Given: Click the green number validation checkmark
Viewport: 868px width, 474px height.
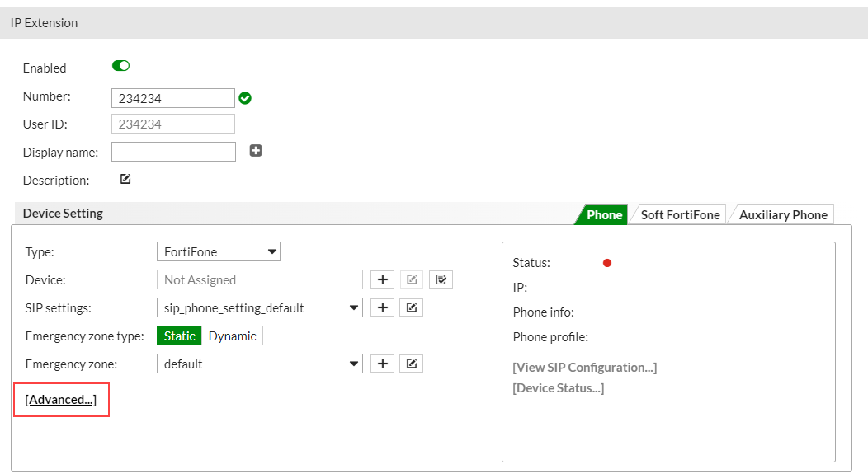Looking at the screenshot, I should point(245,98).
